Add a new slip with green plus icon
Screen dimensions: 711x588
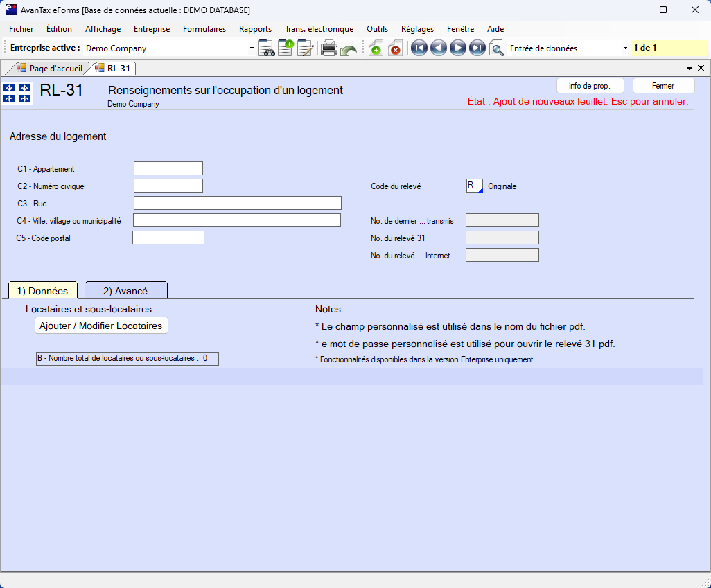(x=375, y=48)
